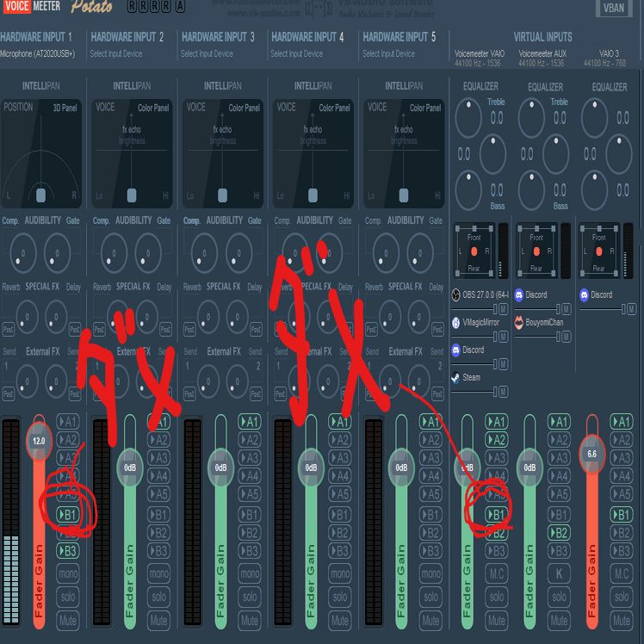Click Discord icon in VAIO 3 app list
Viewport: 644px width, 644px height.
[584, 295]
